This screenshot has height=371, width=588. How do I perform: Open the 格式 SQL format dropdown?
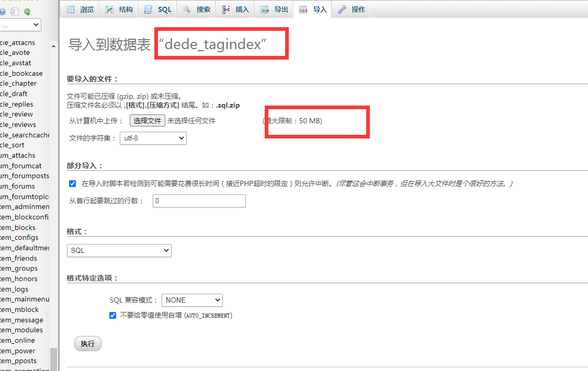pos(119,250)
